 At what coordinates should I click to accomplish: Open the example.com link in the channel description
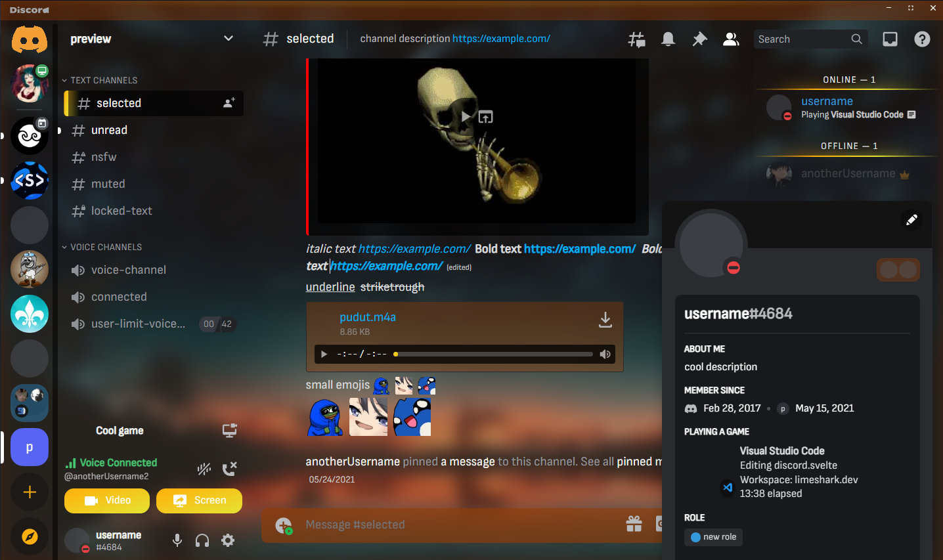tap(501, 39)
